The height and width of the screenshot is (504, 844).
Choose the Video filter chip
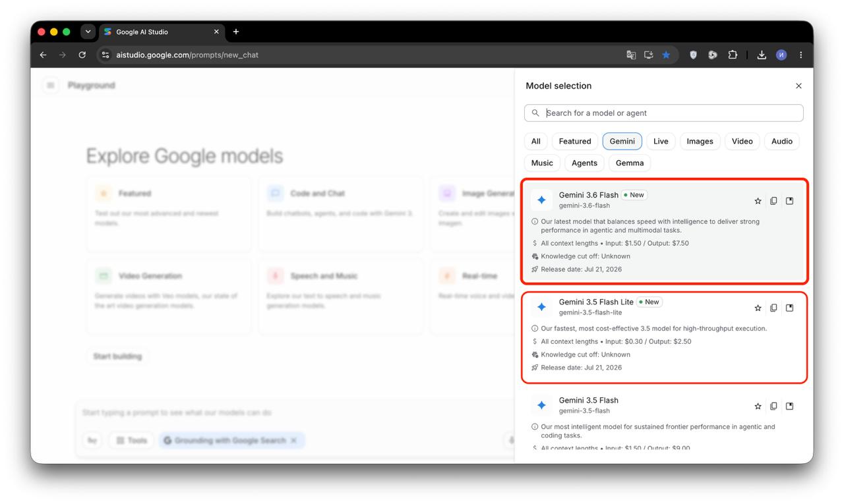point(742,141)
